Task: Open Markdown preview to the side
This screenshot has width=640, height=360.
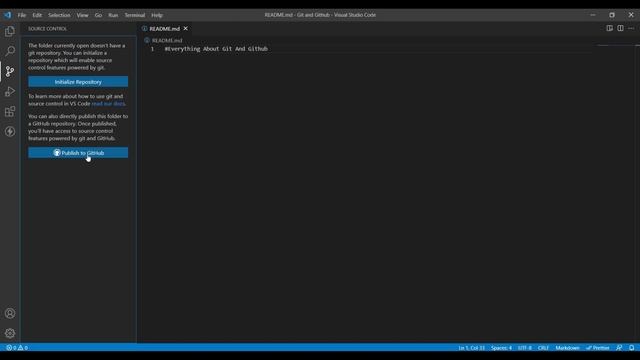Action: pos(609,28)
